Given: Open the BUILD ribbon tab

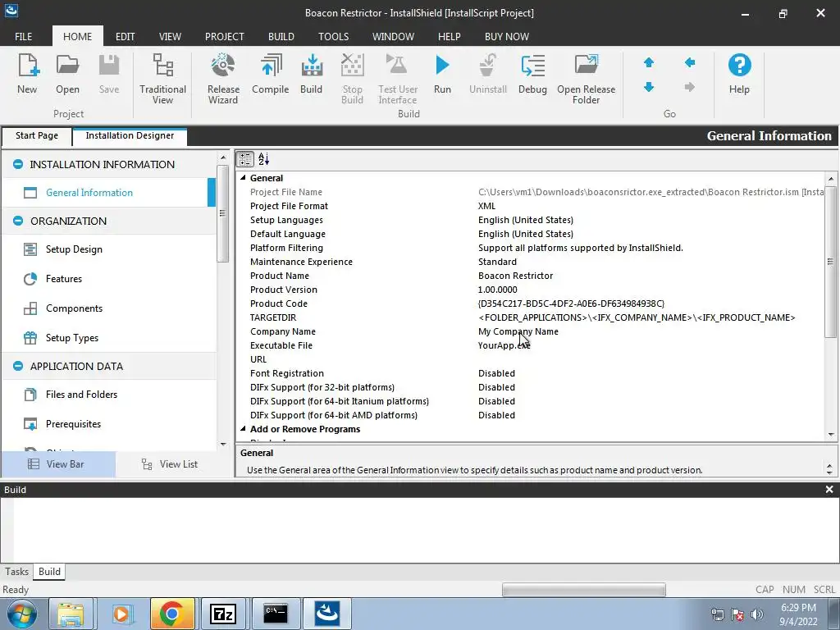Looking at the screenshot, I should click(281, 36).
